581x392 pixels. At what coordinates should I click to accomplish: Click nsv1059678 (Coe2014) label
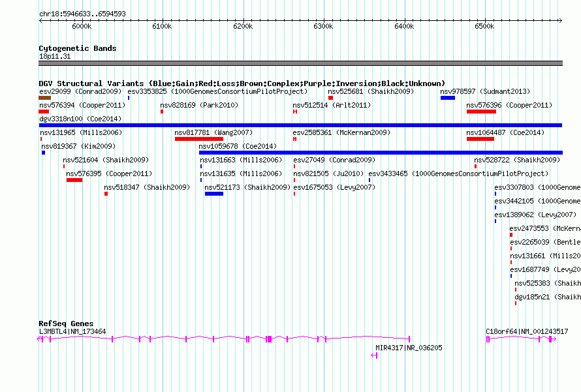click(238, 146)
